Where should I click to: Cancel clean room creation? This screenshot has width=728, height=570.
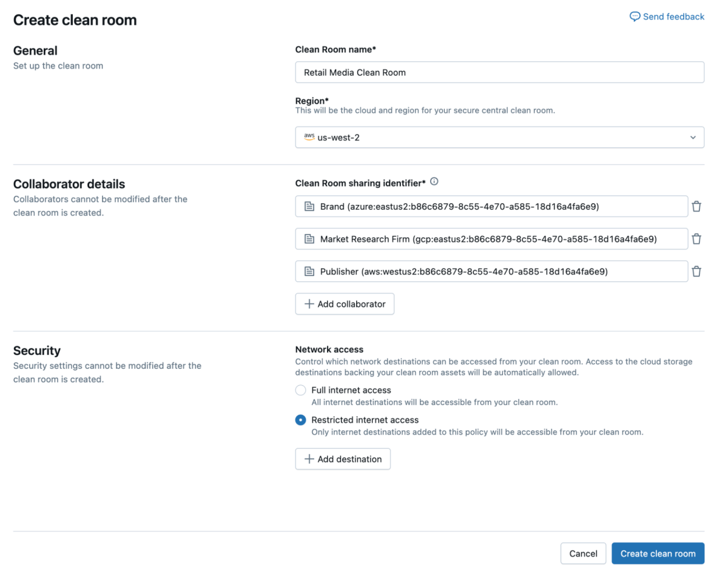pyautogui.click(x=583, y=554)
